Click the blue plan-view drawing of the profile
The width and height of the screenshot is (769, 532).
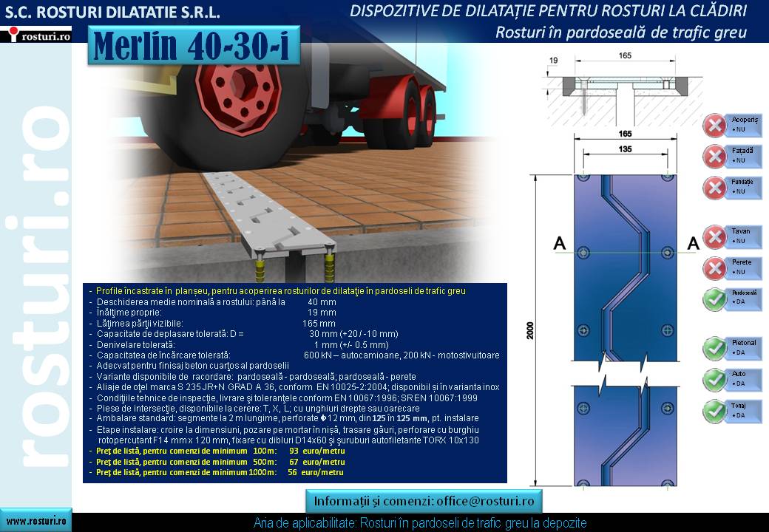[626, 331]
